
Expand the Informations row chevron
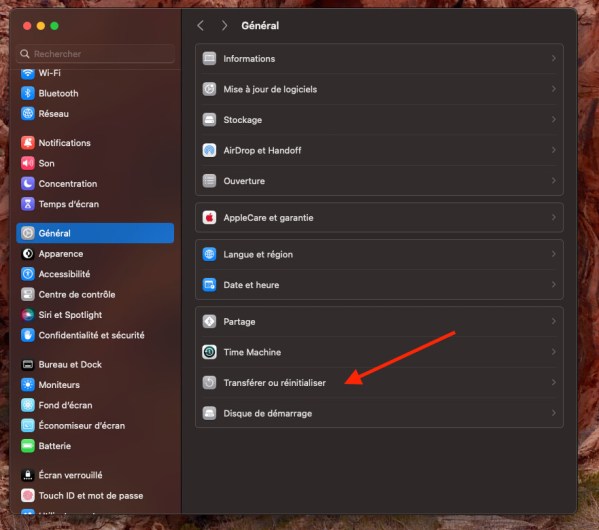click(x=553, y=58)
